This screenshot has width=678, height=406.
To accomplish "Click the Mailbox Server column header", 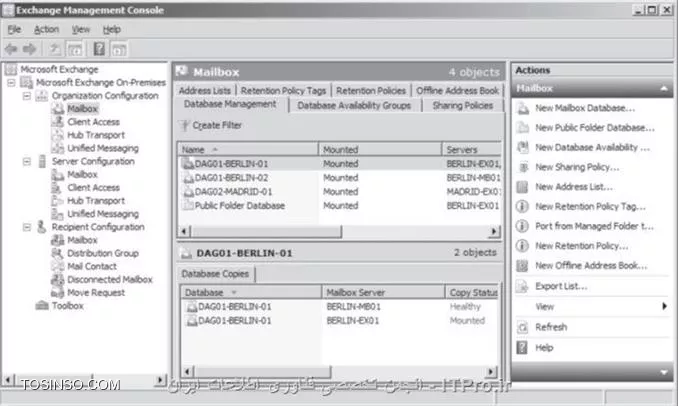I will [383, 292].
